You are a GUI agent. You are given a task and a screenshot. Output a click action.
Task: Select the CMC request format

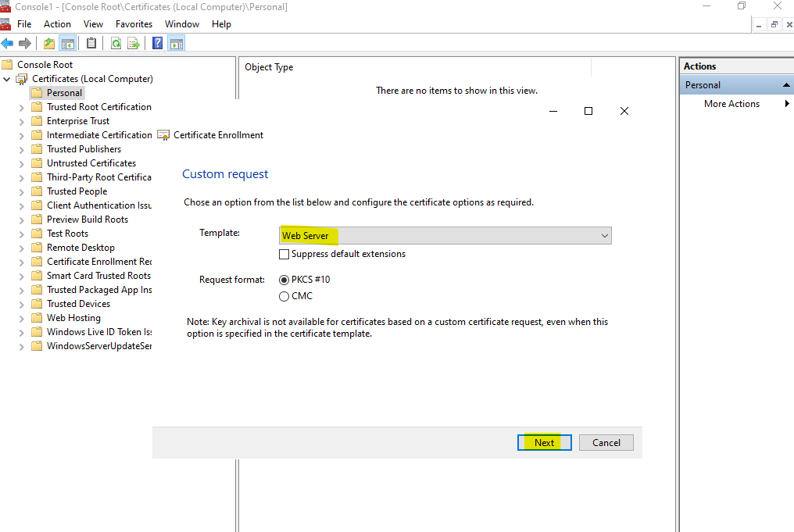click(x=284, y=297)
